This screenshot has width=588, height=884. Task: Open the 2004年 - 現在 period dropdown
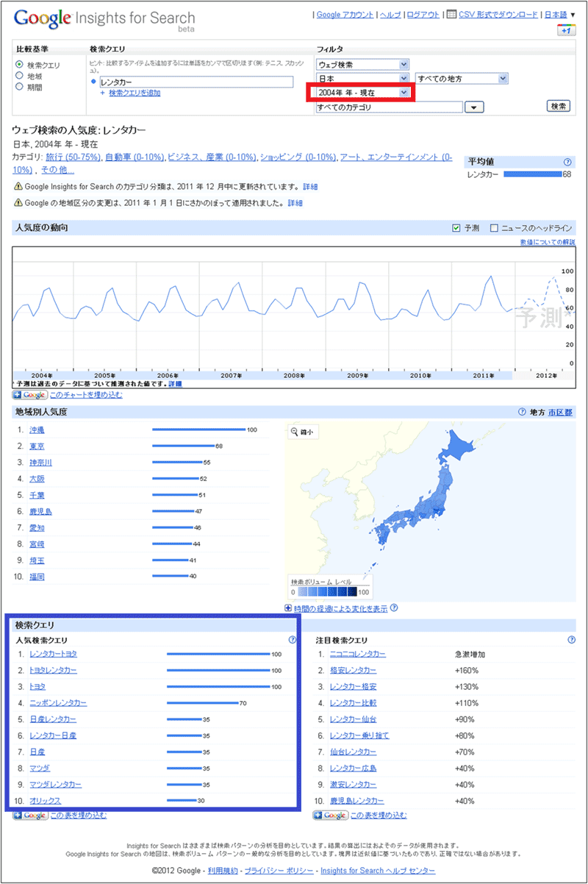tap(363, 93)
